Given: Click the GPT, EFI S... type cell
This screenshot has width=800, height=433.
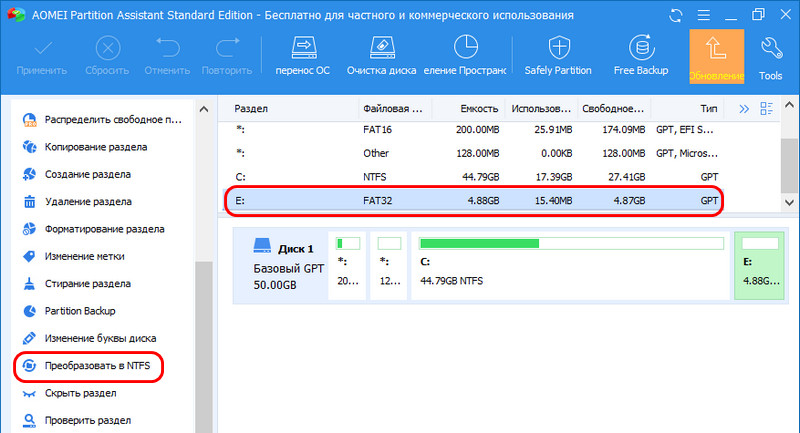Looking at the screenshot, I should (687, 130).
